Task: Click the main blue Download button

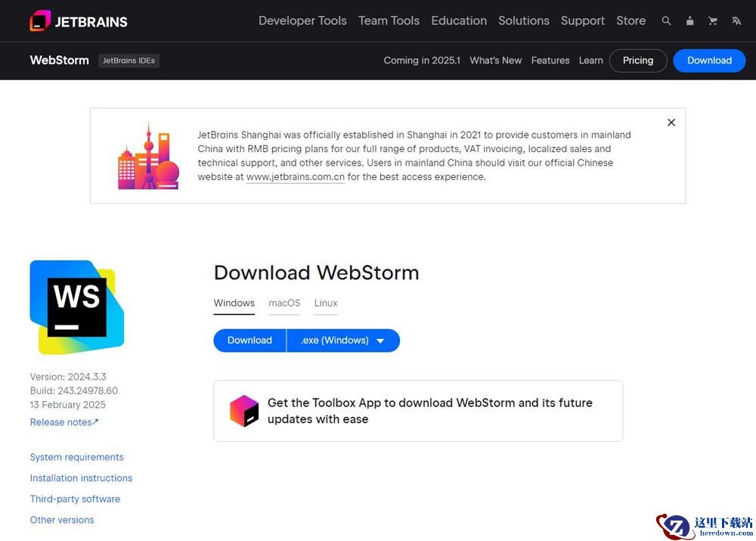Action: [x=249, y=340]
